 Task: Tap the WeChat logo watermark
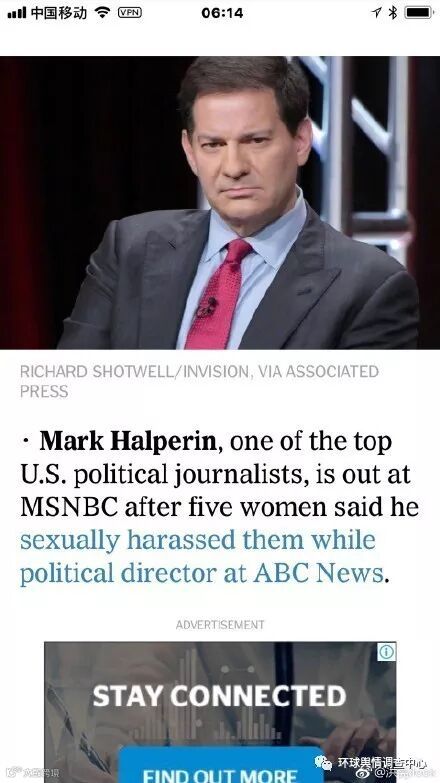[x=323, y=763]
